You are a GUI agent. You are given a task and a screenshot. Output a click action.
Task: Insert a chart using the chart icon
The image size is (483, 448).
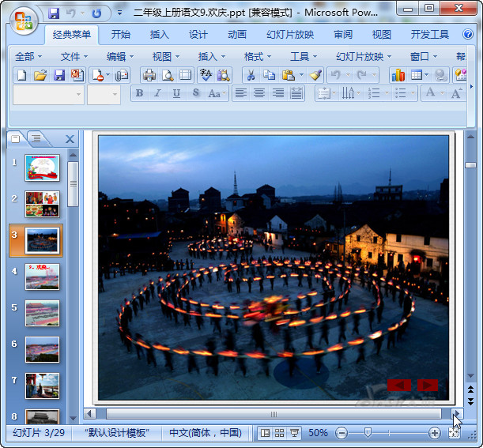coord(398,75)
